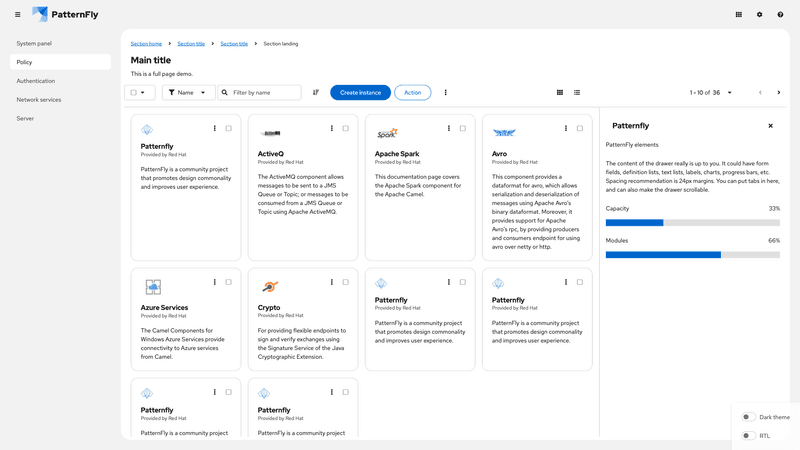Open the toolbar kebab menu next to Action
The width and height of the screenshot is (800, 450).
click(x=445, y=92)
